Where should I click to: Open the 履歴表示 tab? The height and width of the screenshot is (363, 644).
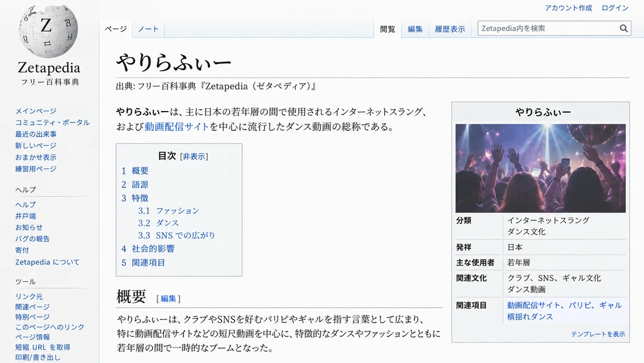[450, 29]
